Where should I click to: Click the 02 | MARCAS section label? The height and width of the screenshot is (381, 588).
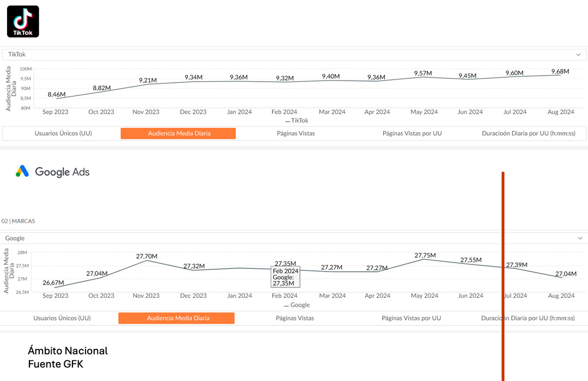point(18,221)
